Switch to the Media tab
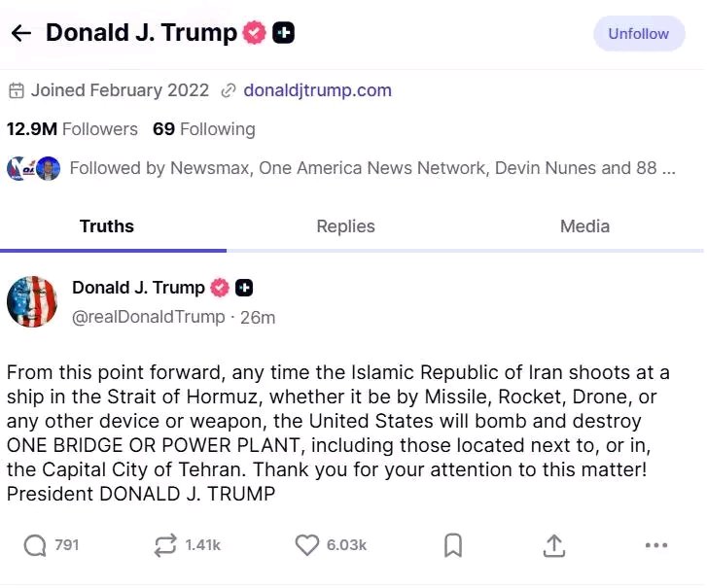 [x=584, y=226]
